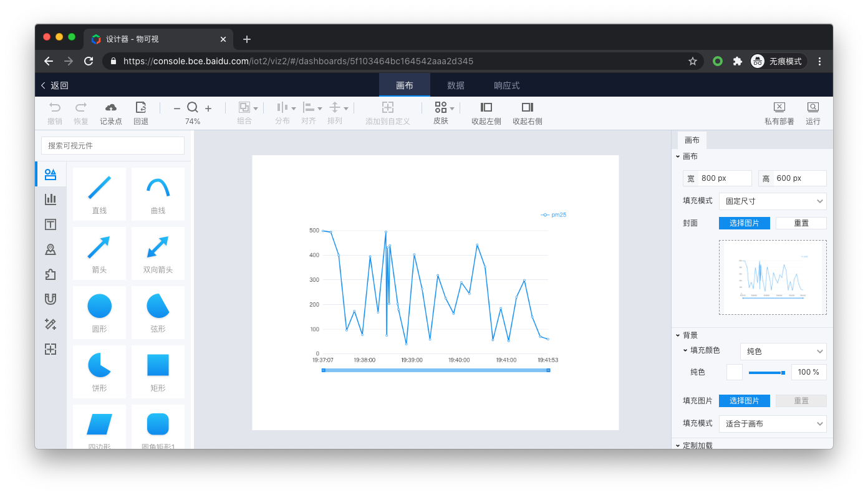The width and height of the screenshot is (868, 495).
Task: Switch to the 数据 tab
Action: click(456, 85)
